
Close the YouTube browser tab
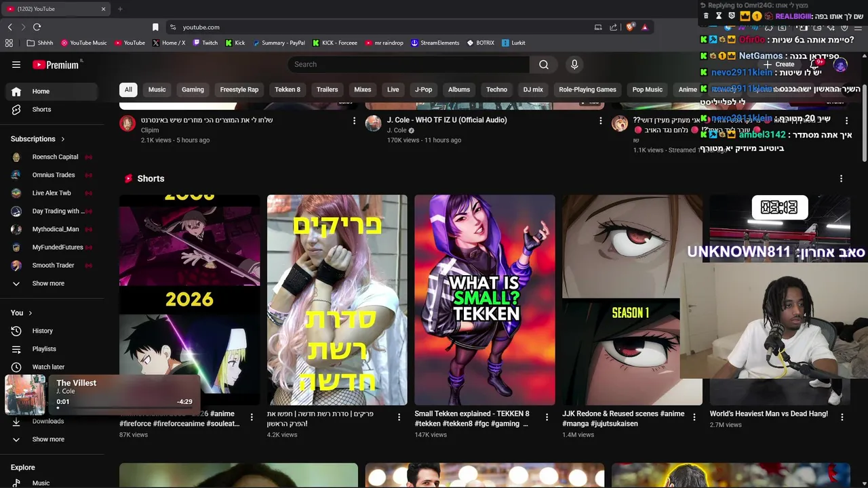tap(104, 9)
